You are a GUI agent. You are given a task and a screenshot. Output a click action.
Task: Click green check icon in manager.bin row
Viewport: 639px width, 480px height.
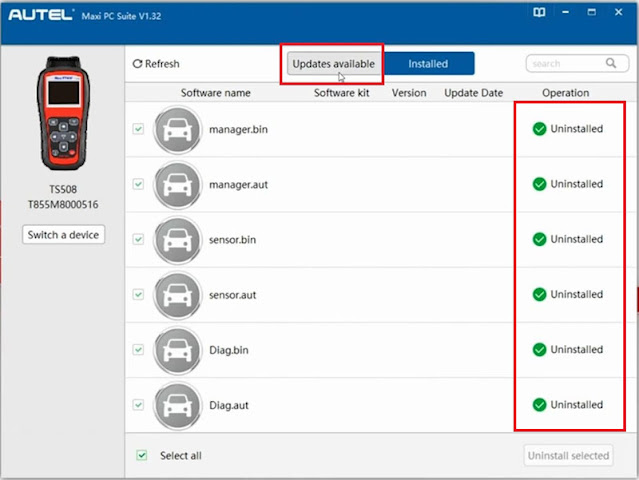click(539, 129)
